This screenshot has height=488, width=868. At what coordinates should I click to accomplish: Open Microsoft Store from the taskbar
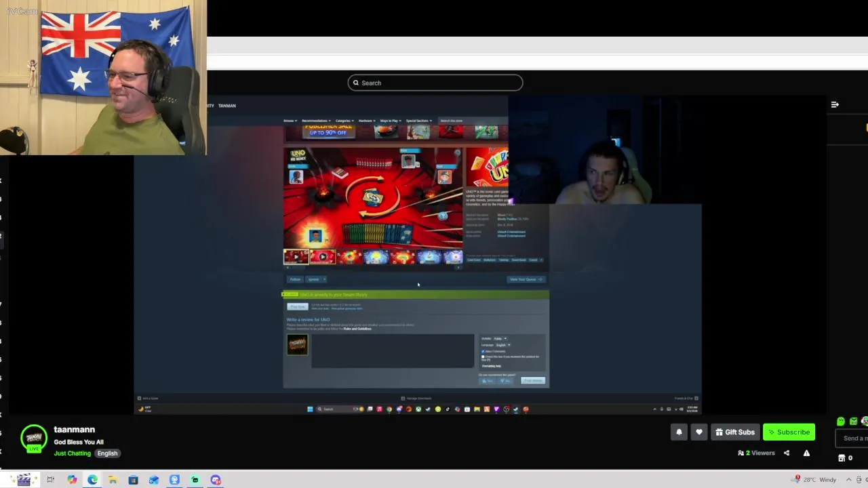click(133, 480)
